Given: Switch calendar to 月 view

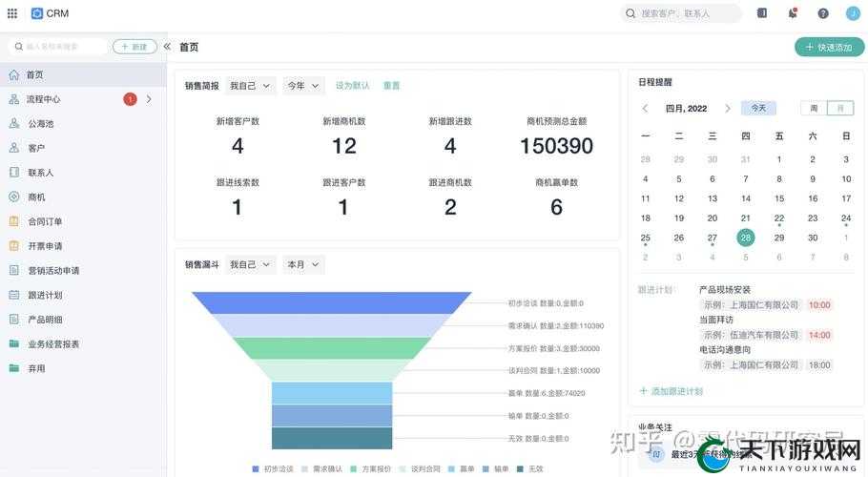Looking at the screenshot, I should pos(840,108).
